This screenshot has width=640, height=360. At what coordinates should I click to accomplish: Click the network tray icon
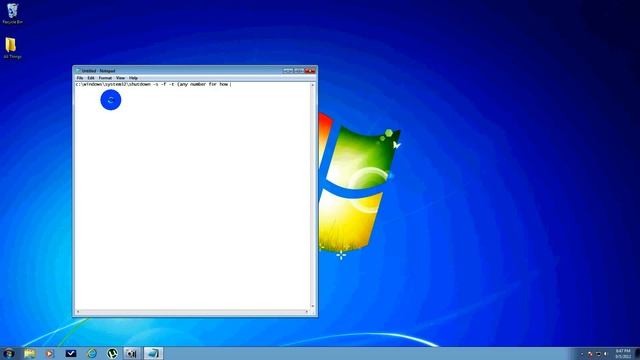coord(598,353)
